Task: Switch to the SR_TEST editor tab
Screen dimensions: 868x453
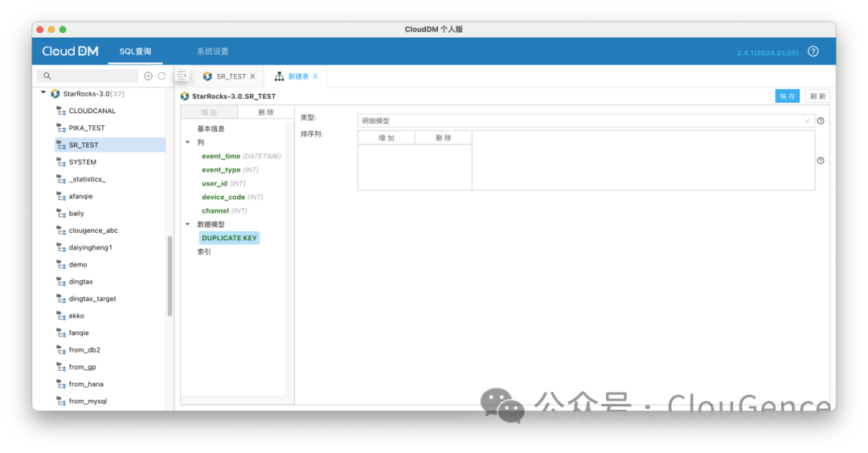Action: click(x=231, y=76)
